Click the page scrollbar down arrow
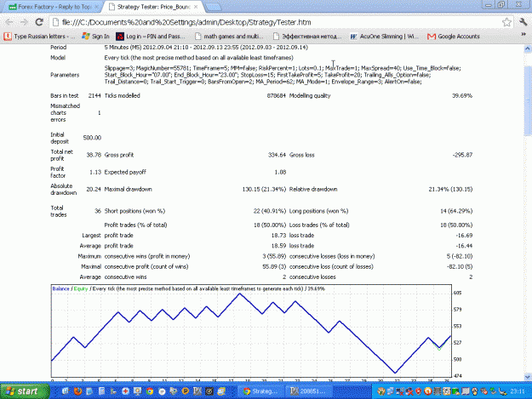 pos(528,377)
